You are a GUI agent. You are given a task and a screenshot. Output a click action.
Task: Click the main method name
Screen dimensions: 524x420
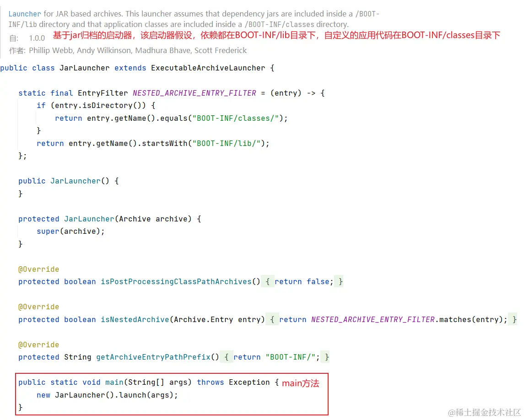coord(114,382)
